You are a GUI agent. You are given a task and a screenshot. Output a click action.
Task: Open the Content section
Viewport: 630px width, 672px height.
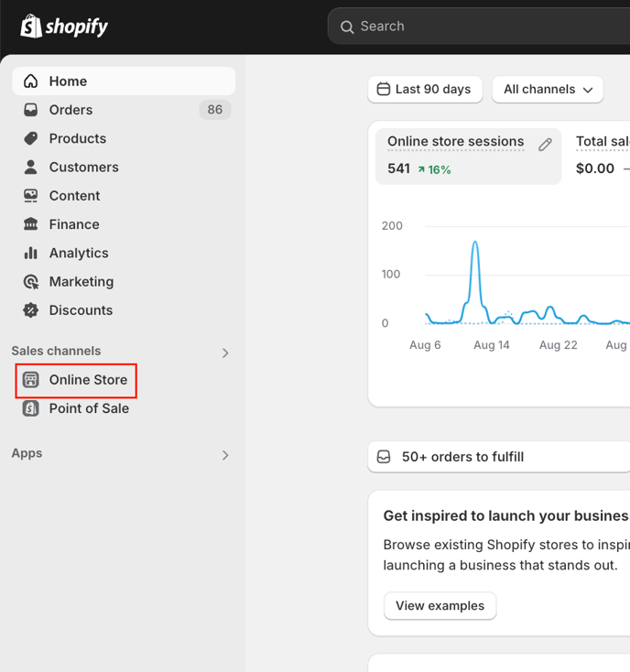[124, 196]
